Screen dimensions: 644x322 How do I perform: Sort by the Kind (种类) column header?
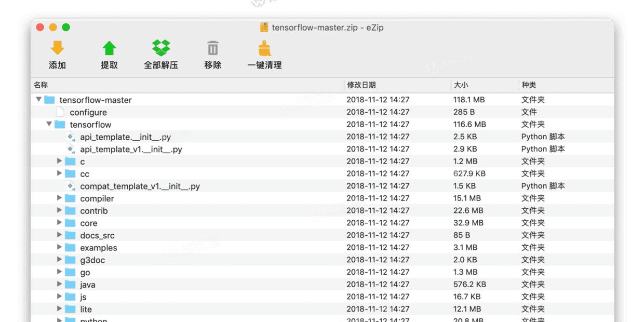(x=567, y=85)
